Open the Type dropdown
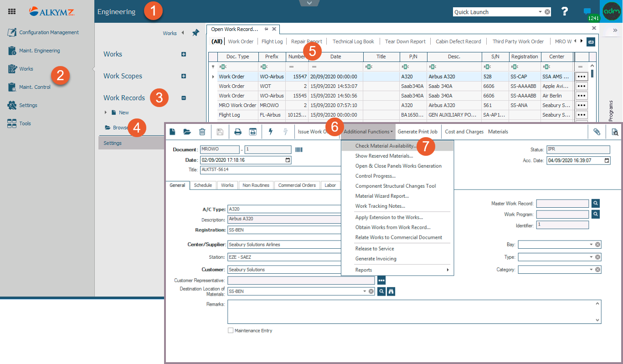This screenshot has width=623, height=364. tap(591, 257)
